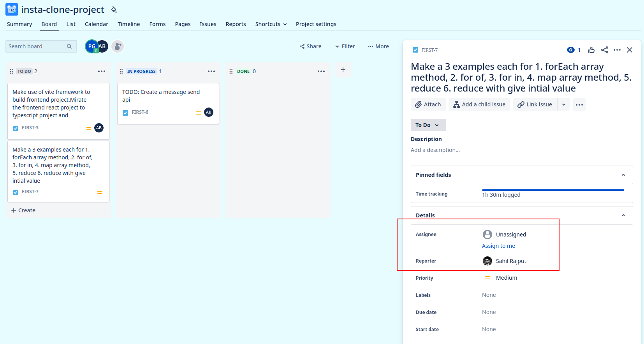Click Sahil Rajput reporter avatar
Screen dimensions: 644x344
click(x=487, y=261)
